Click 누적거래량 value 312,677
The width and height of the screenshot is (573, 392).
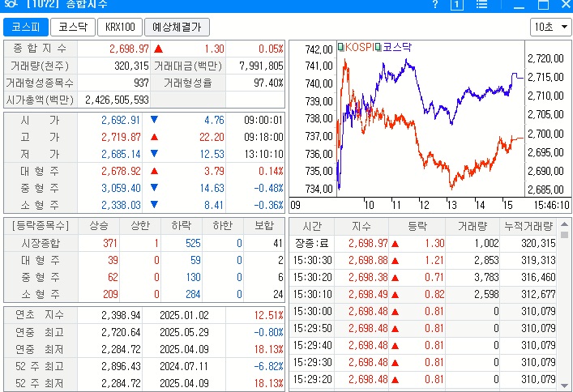[x=538, y=294]
